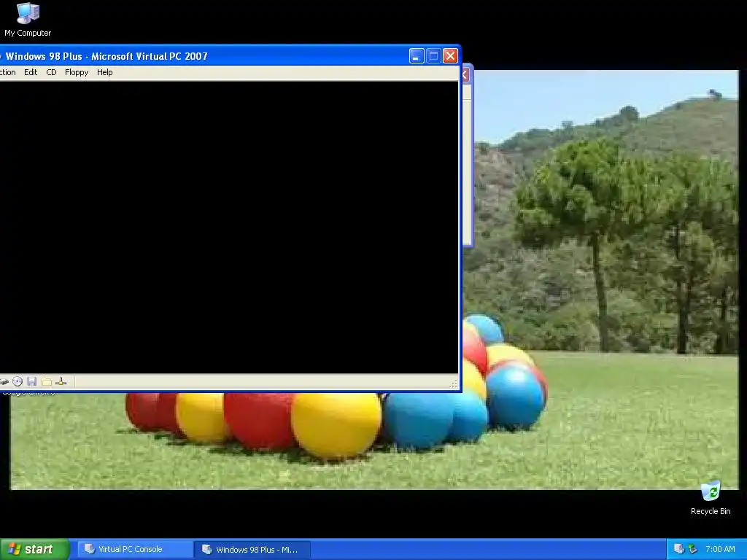Viewport: 747px width, 560px height.
Task: Click the hard disk status icon
Action: [x=4, y=381]
